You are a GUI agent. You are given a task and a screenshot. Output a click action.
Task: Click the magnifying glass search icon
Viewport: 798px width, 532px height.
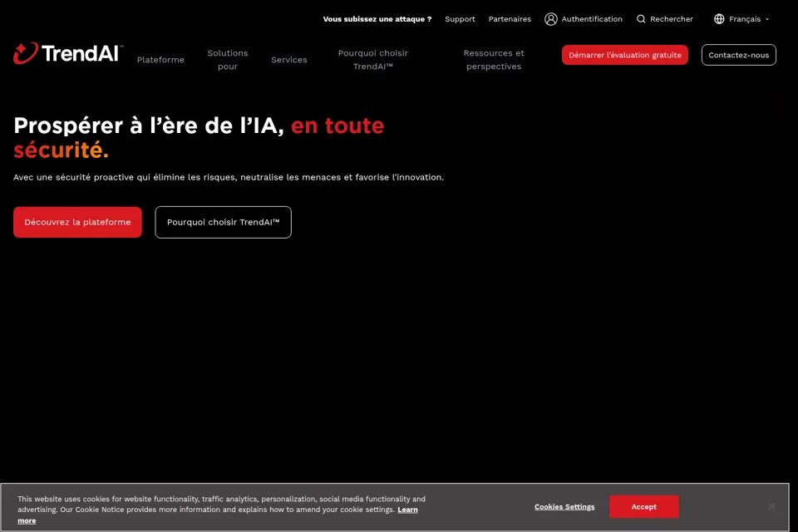641,19
